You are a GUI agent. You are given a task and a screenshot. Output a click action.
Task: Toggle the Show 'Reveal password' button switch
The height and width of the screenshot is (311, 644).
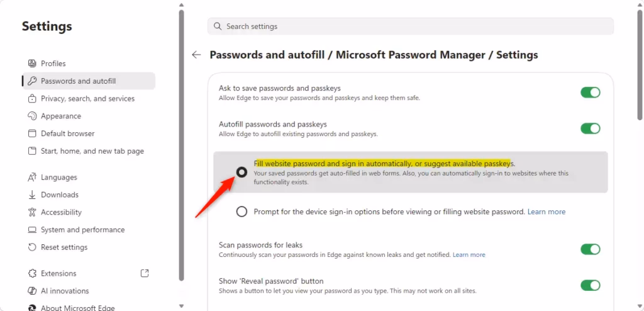[590, 285]
